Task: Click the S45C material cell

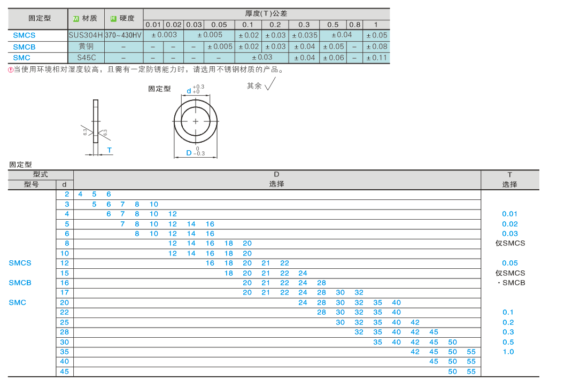Action: pyautogui.click(x=86, y=58)
